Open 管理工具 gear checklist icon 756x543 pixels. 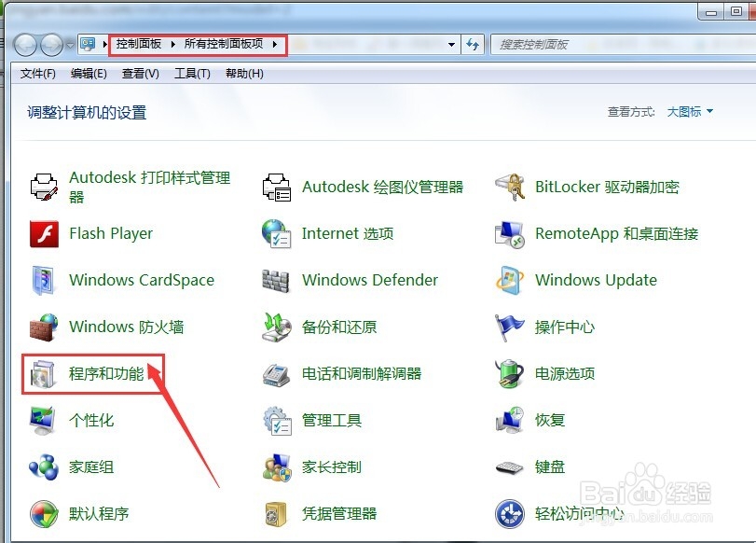[x=277, y=421]
